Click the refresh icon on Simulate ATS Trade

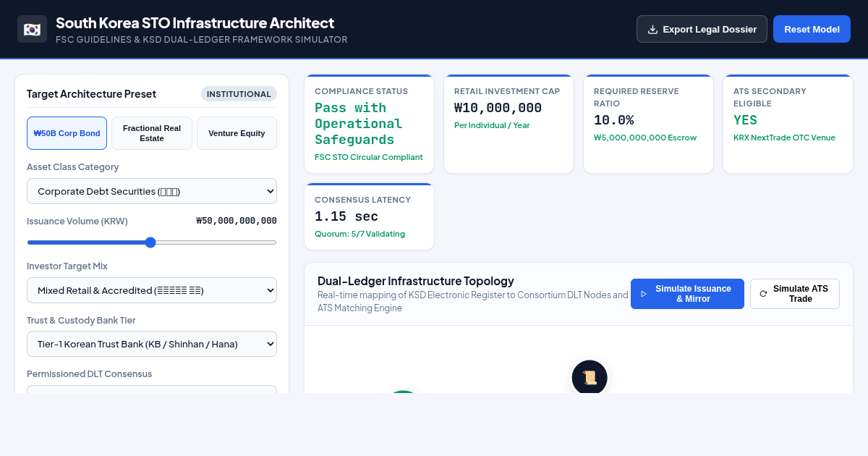pos(763,294)
